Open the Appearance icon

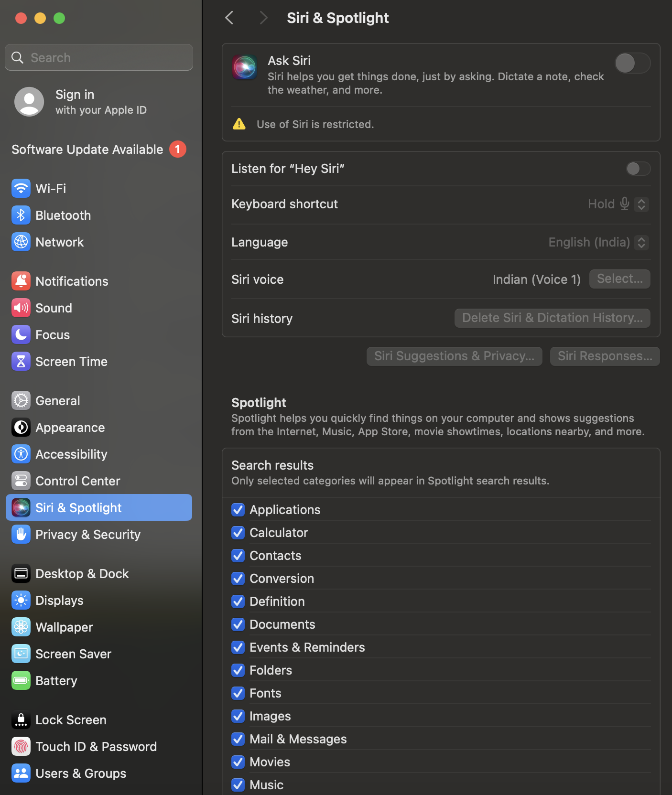point(21,427)
